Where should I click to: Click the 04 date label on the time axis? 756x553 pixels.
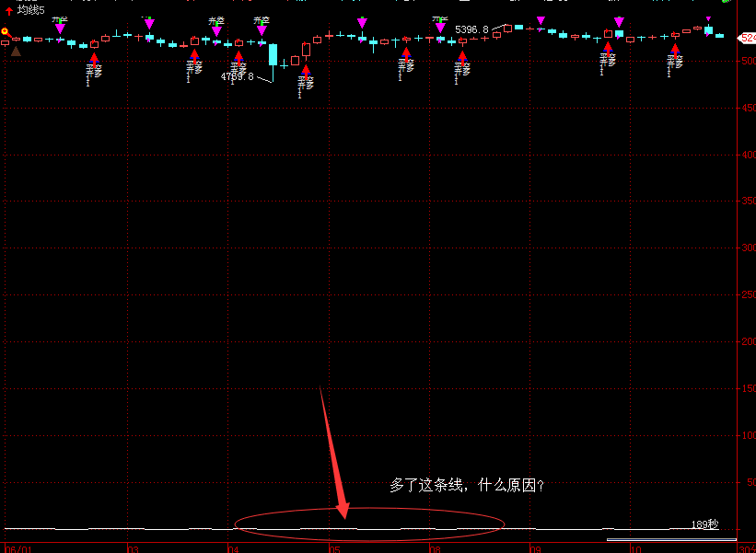233,549
